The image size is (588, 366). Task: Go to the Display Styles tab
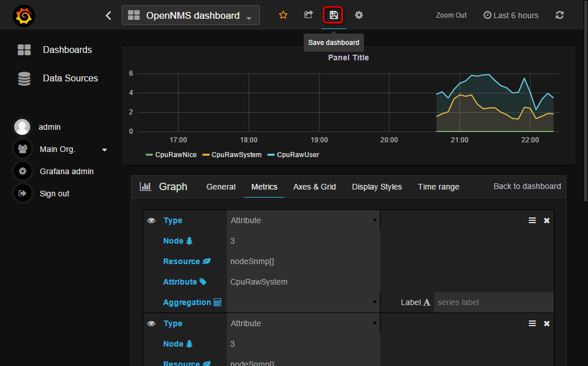point(377,187)
